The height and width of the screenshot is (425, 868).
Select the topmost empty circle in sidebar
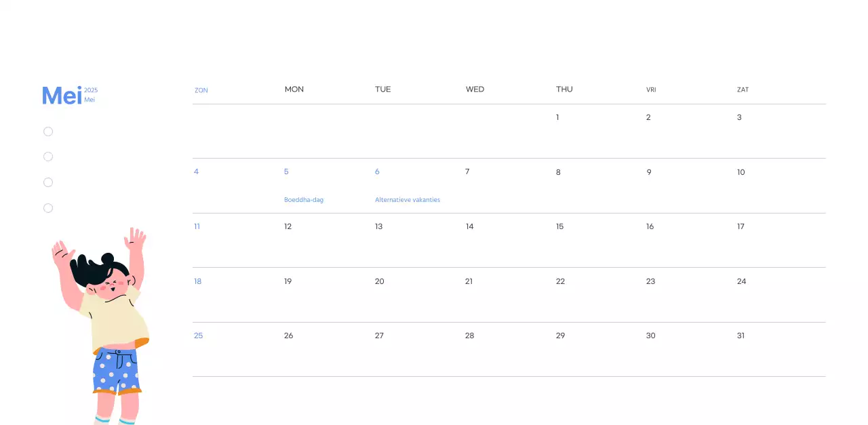(x=48, y=131)
